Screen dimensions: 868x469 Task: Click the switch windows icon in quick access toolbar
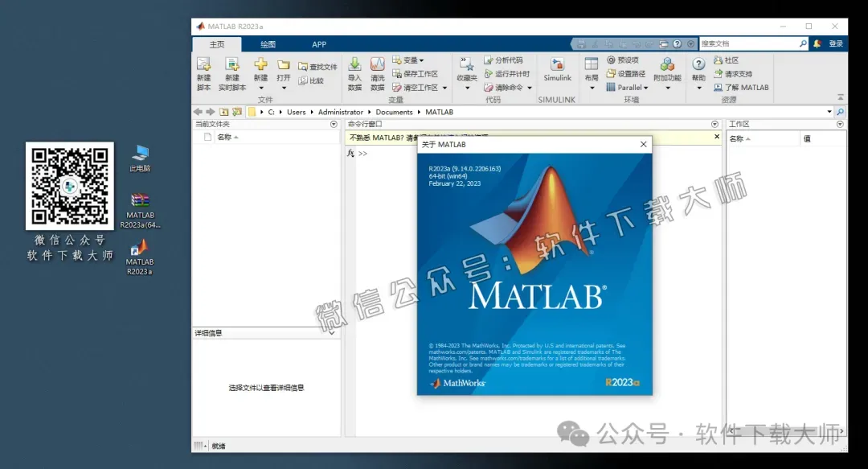663,43
